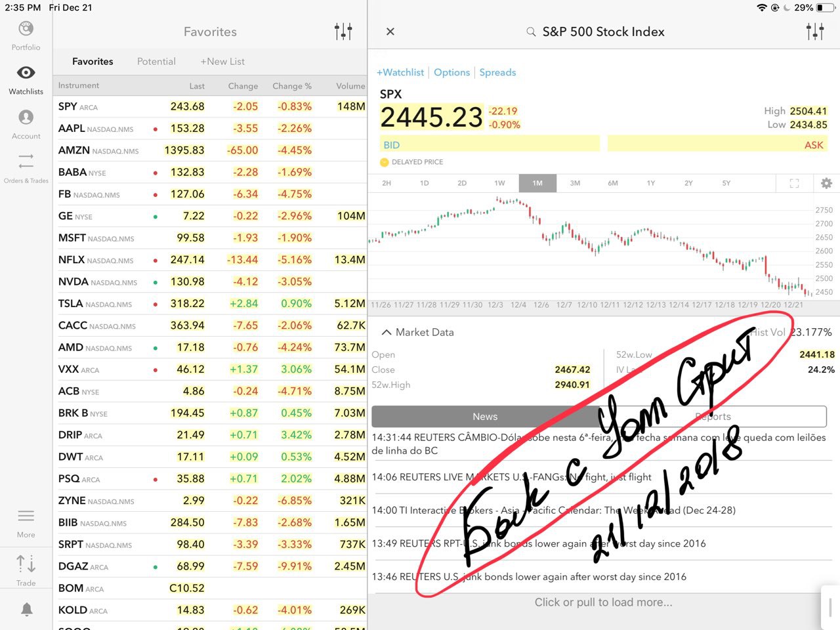840x630 pixels.
Task: Tap the Trade arrows icon
Action: pyautogui.click(x=26, y=563)
